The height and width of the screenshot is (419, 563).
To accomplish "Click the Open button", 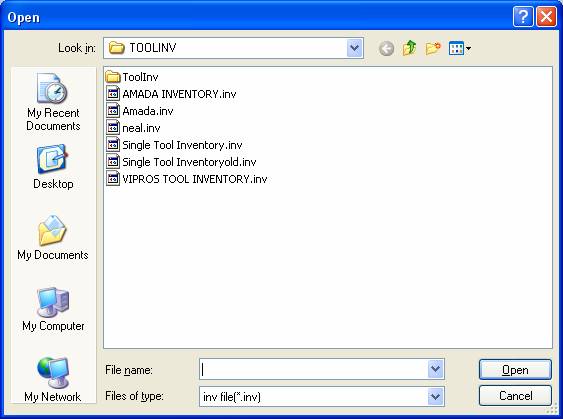I will click(x=515, y=369).
